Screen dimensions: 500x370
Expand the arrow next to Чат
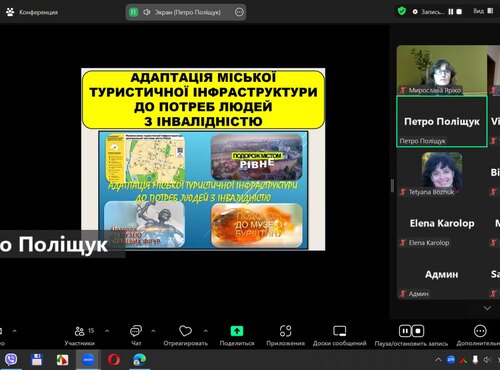click(x=153, y=331)
